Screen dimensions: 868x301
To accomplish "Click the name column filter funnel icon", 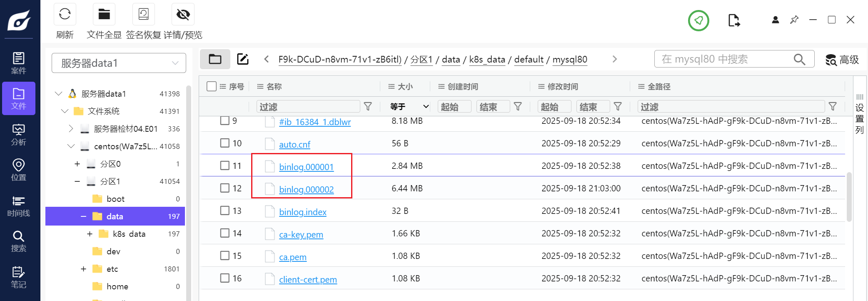I will (368, 107).
